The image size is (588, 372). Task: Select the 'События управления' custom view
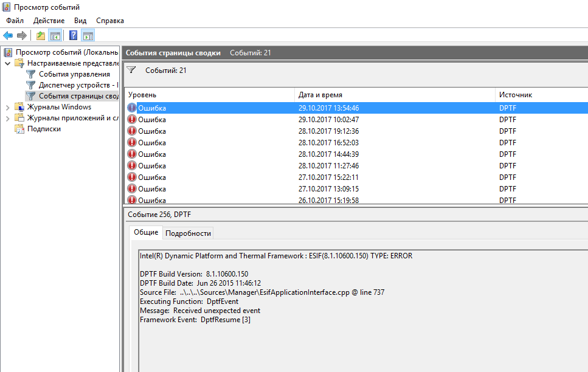[x=74, y=74]
